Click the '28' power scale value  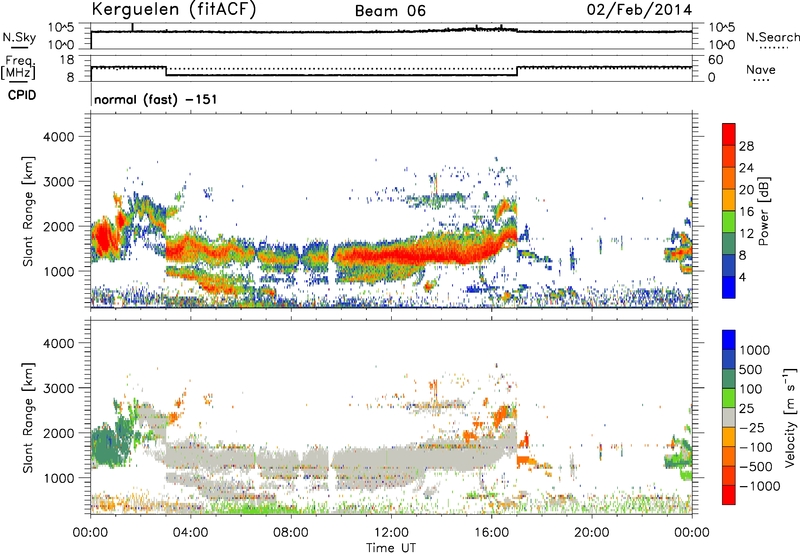[x=746, y=146]
